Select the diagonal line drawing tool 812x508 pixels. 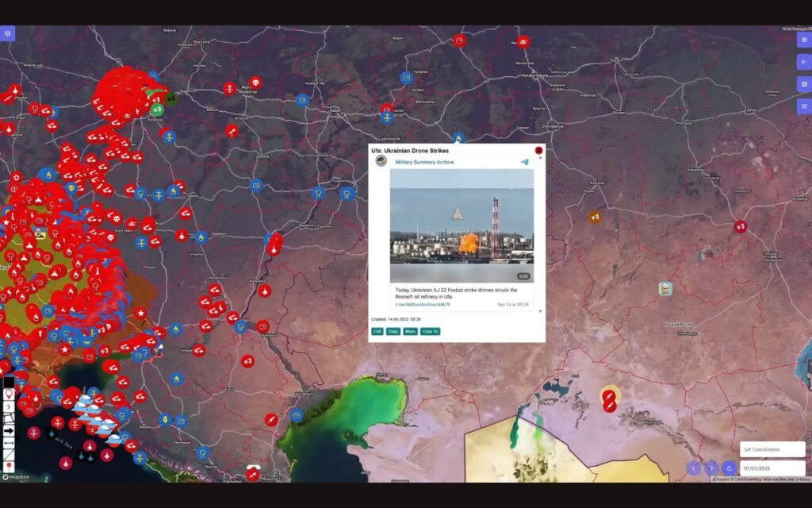pyautogui.click(x=9, y=455)
